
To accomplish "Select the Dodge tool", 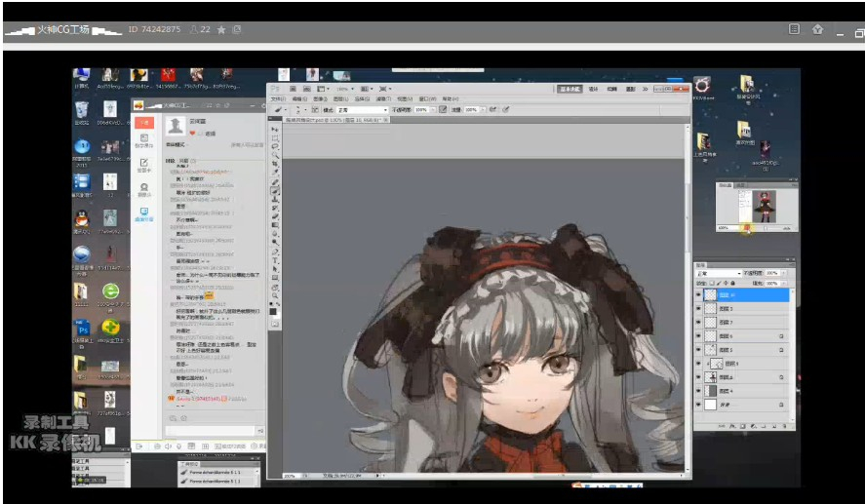I will (x=275, y=242).
